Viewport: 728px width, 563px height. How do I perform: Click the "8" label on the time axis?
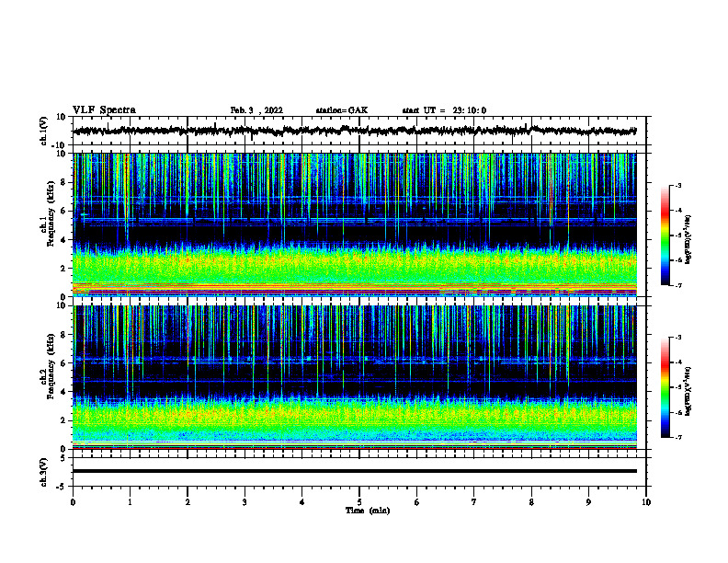point(531,502)
